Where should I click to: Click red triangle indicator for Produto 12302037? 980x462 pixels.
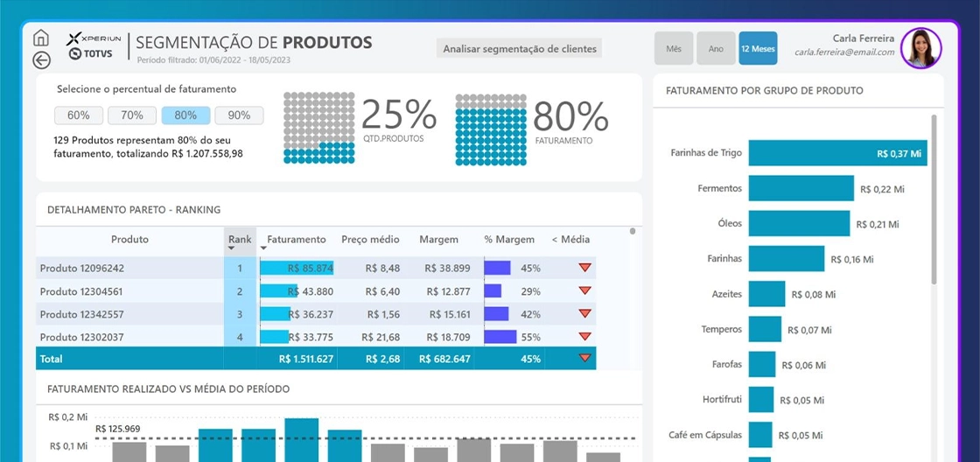coord(584,336)
